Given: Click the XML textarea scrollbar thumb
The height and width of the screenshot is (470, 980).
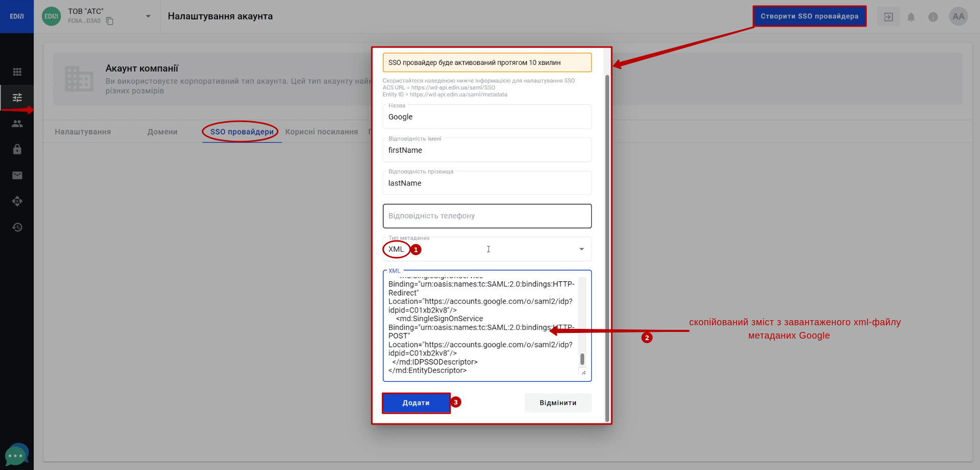Looking at the screenshot, I should 582,359.
